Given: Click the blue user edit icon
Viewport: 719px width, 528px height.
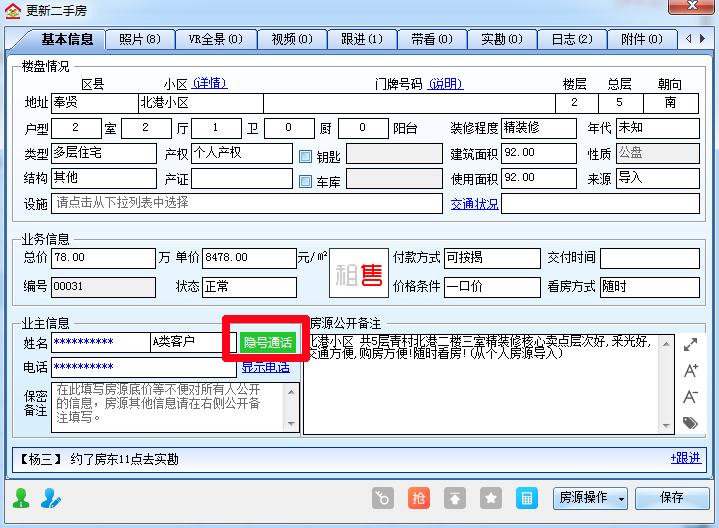Looking at the screenshot, I should tap(50, 498).
